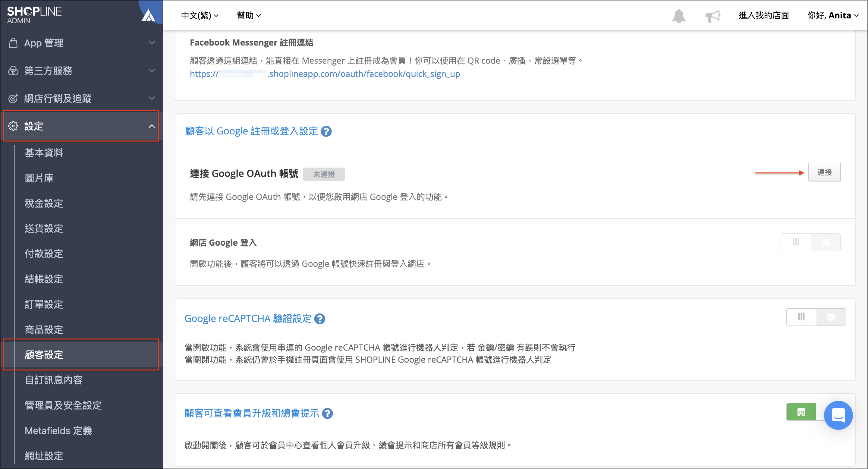The width and height of the screenshot is (868, 469).
Task: Select 商品設定 in sidebar
Action: click(x=44, y=329)
